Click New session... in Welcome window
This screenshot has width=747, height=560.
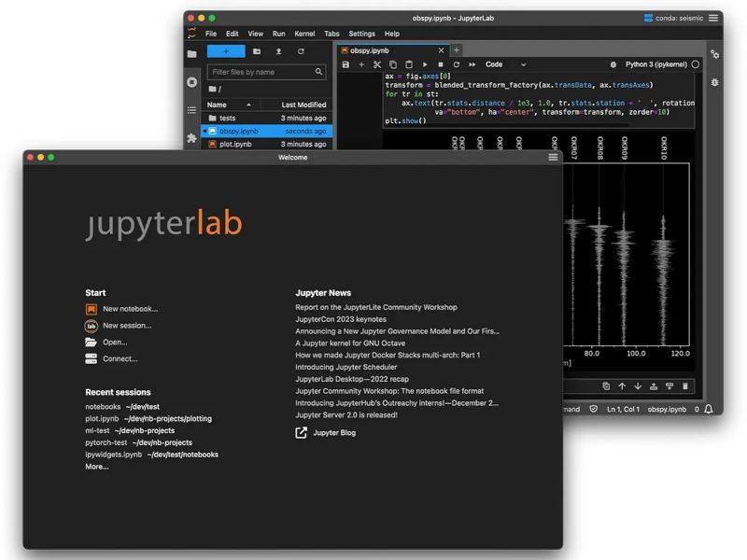coord(119,326)
